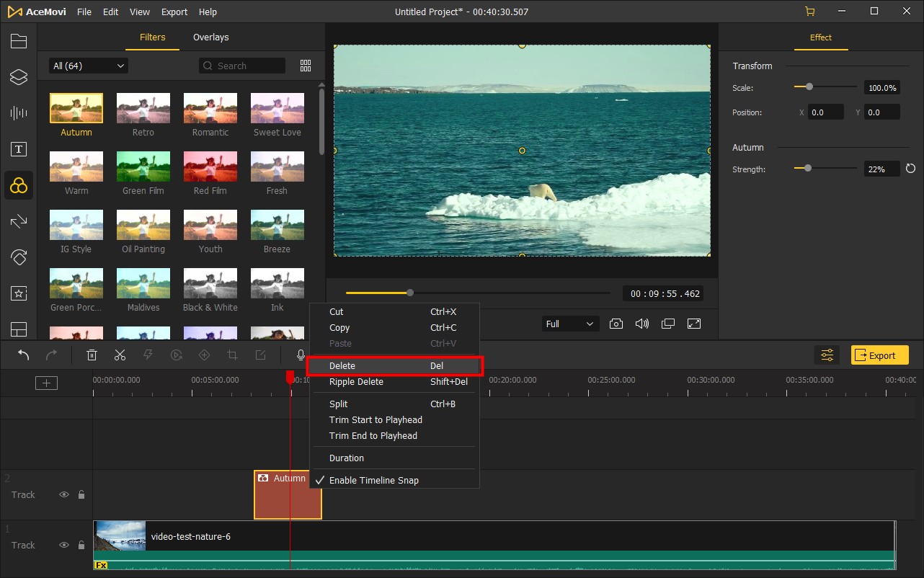Click the yellow Export button
Viewport: 924px width, 578px height.
879,355
